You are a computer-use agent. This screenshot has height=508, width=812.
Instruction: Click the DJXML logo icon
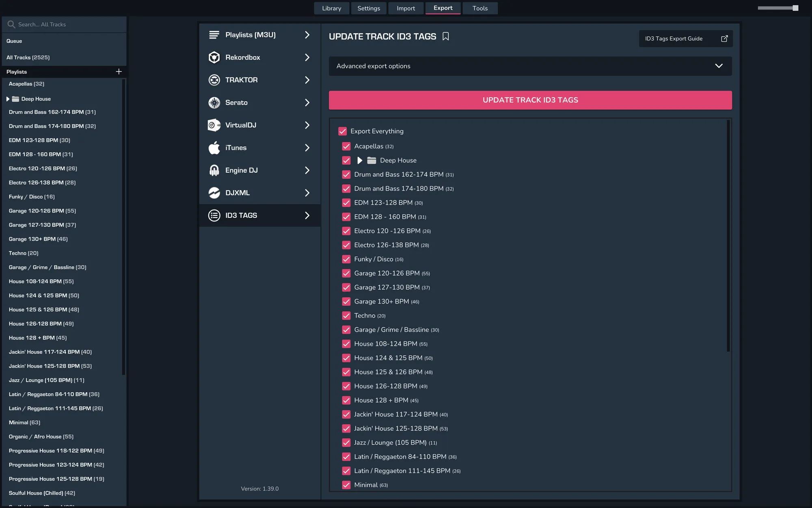(214, 193)
